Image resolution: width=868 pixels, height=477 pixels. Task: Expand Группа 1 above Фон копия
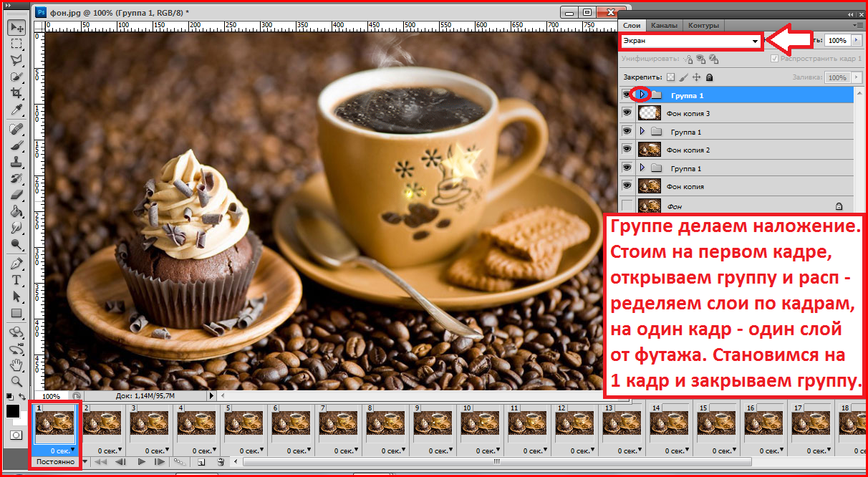click(x=642, y=168)
